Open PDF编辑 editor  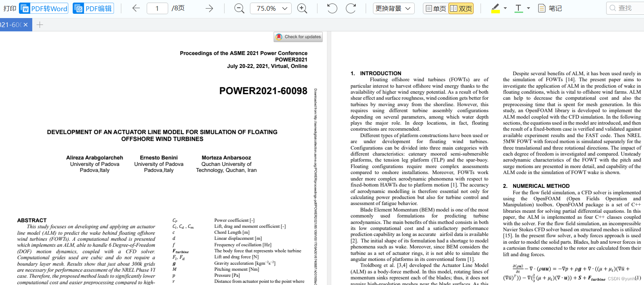pyautogui.click(x=93, y=8)
